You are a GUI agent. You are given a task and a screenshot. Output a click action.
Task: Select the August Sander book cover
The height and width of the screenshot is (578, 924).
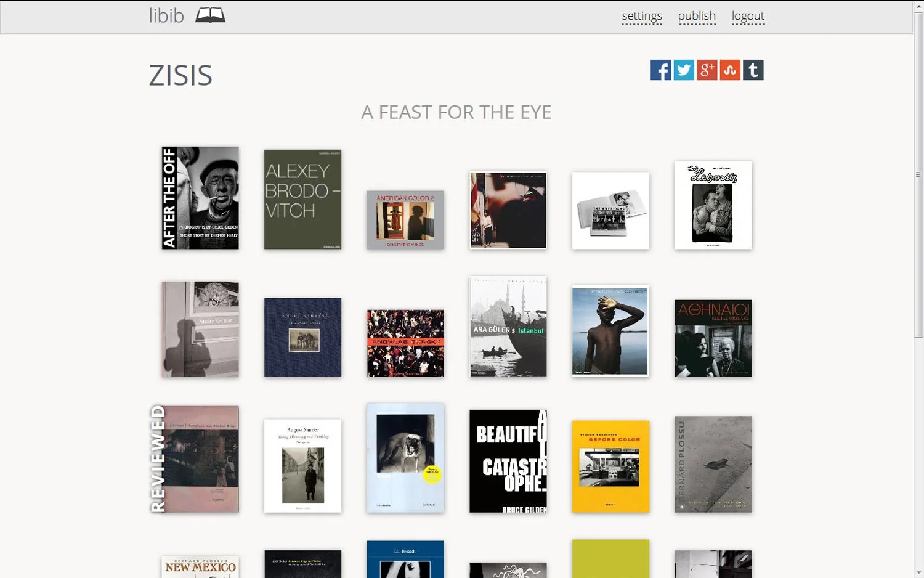pyautogui.click(x=302, y=466)
